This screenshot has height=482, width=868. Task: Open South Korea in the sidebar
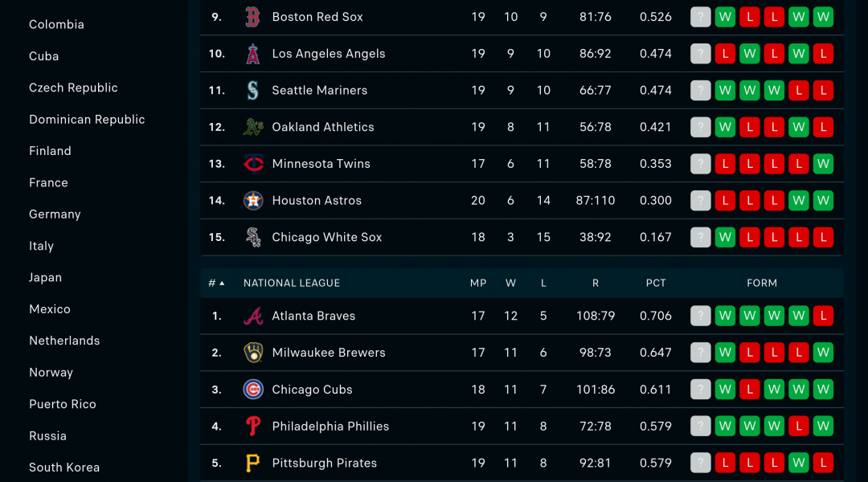click(64, 467)
